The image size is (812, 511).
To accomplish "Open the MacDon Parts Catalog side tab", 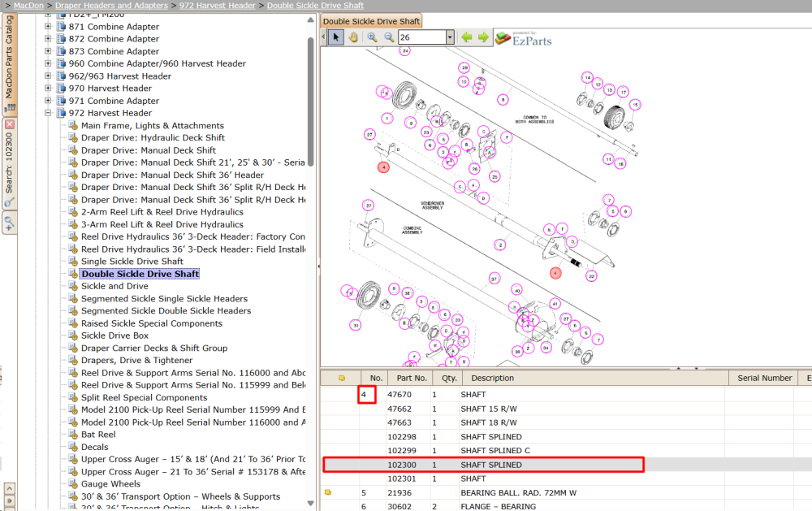I will pos(9,63).
